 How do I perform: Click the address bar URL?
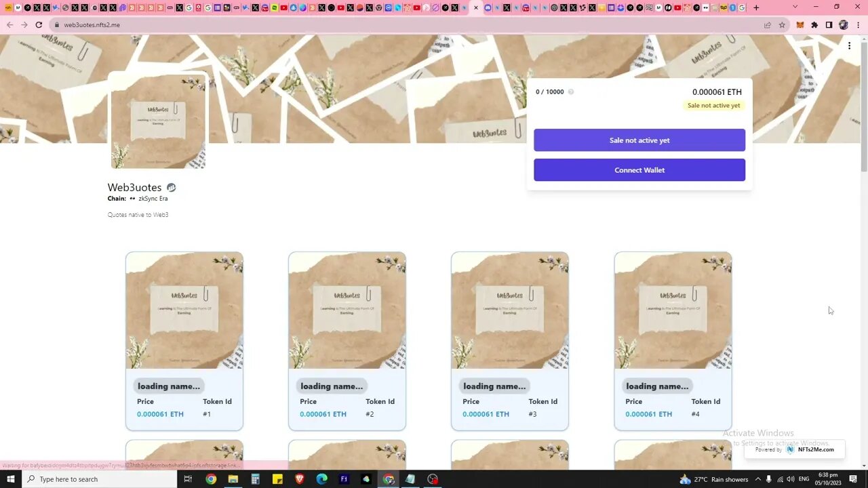coord(92,25)
